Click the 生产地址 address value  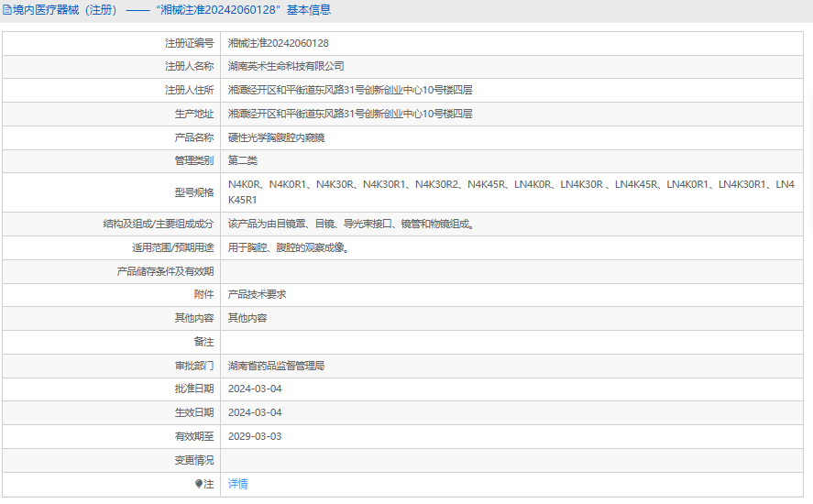click(x=350, y=114)
